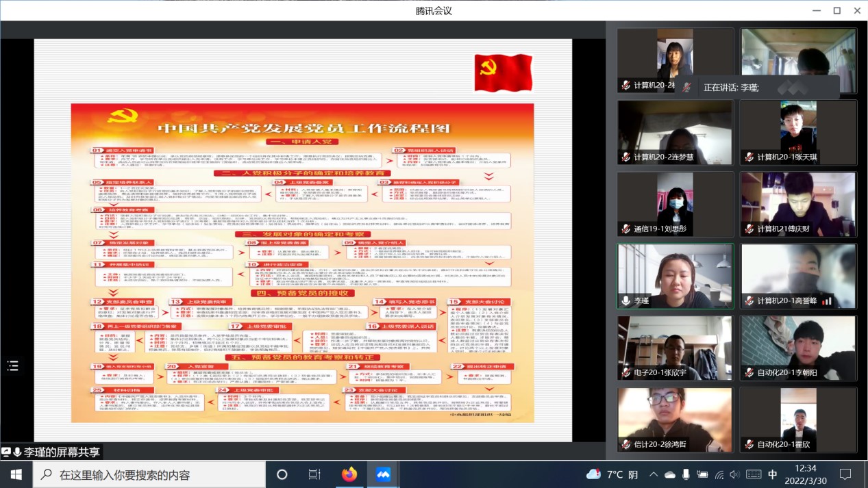Click microphone icon in 李瑾的屏幕共享 label
Viewport: 868px width, 488px height.
coord(17,452)
